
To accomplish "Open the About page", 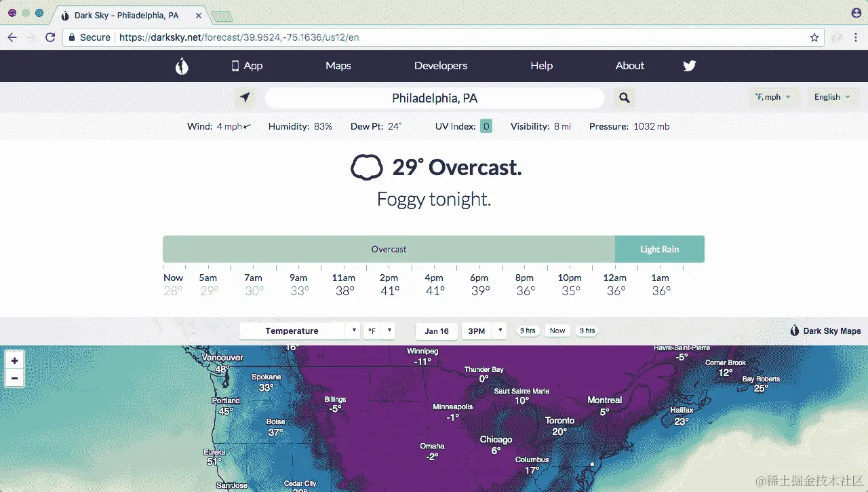I will 630,66.
